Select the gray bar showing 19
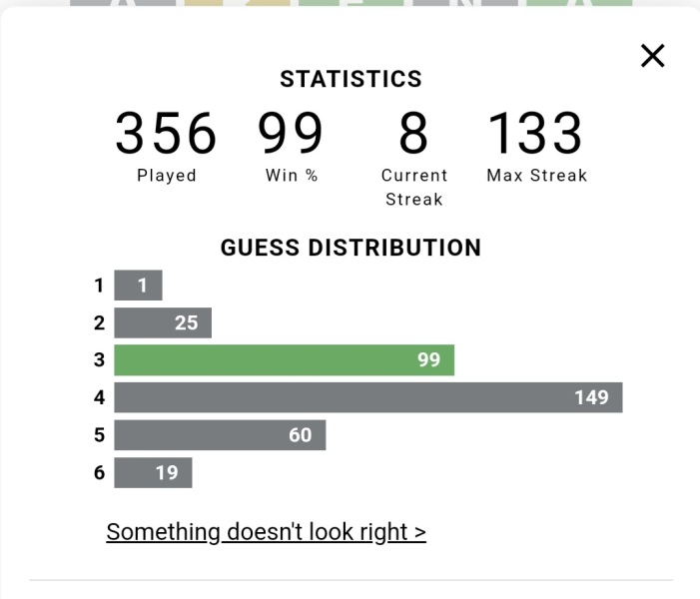This screenshot has width=700, height=599. point(153,473)
